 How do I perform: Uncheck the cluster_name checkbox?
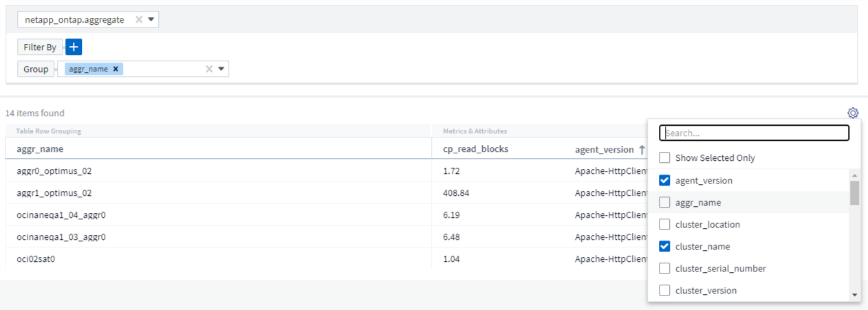click(x=664, y=246)
